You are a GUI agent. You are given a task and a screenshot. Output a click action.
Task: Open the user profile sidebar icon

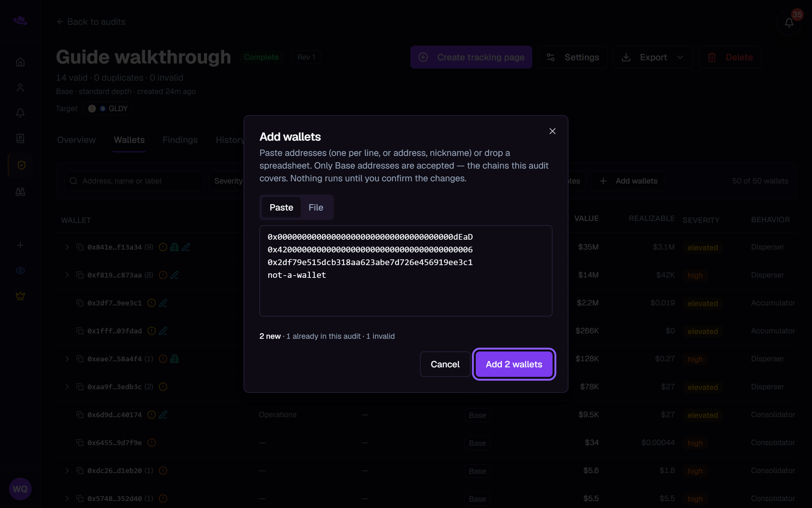tap(21, 88)
